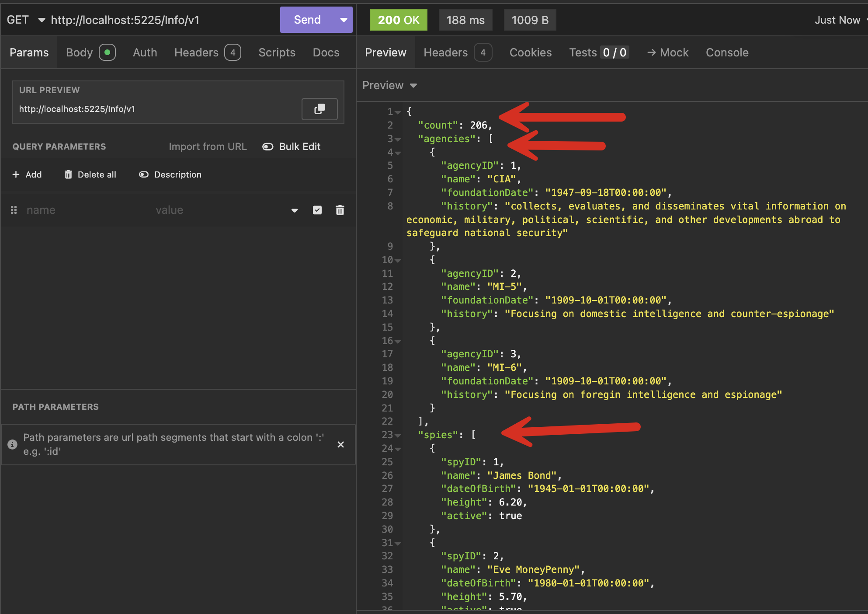
Task: Click the info icon beside path parameters note
Action: [x=12, y=444]
